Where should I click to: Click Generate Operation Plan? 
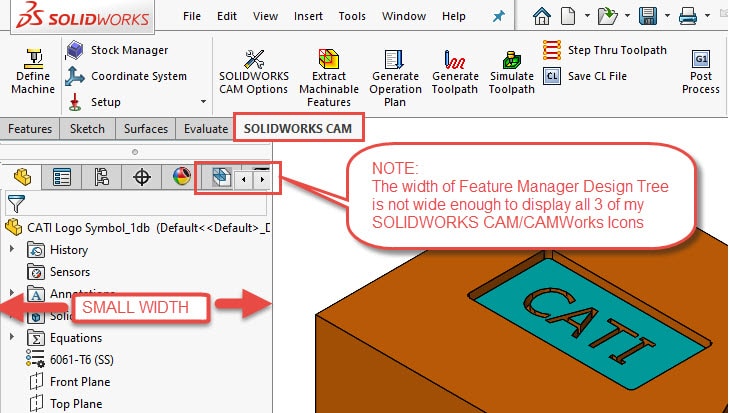click(x=395, y=68)
